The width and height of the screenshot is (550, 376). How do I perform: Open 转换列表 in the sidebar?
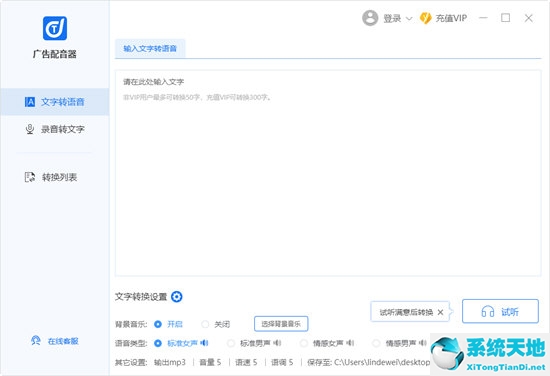pyautogui.click(x=55, y=177)
